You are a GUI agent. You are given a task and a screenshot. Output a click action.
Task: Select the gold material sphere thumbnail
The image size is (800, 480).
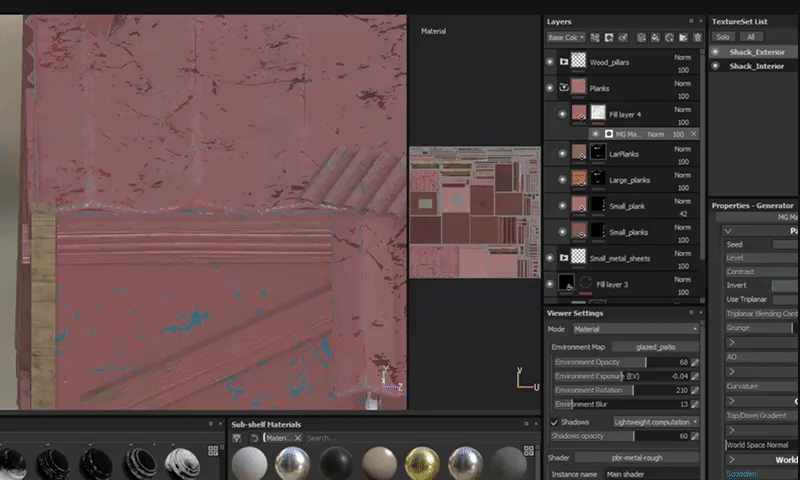(422, 463)
